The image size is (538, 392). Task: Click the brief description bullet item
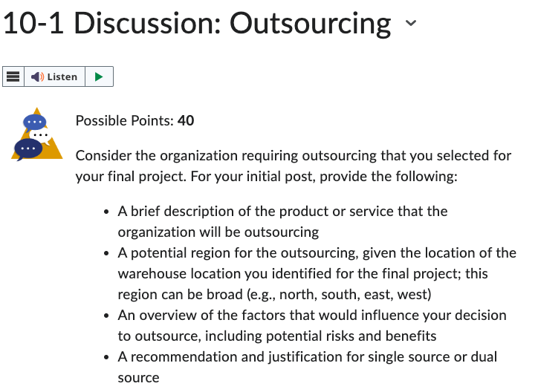click(x=282, y=222)
